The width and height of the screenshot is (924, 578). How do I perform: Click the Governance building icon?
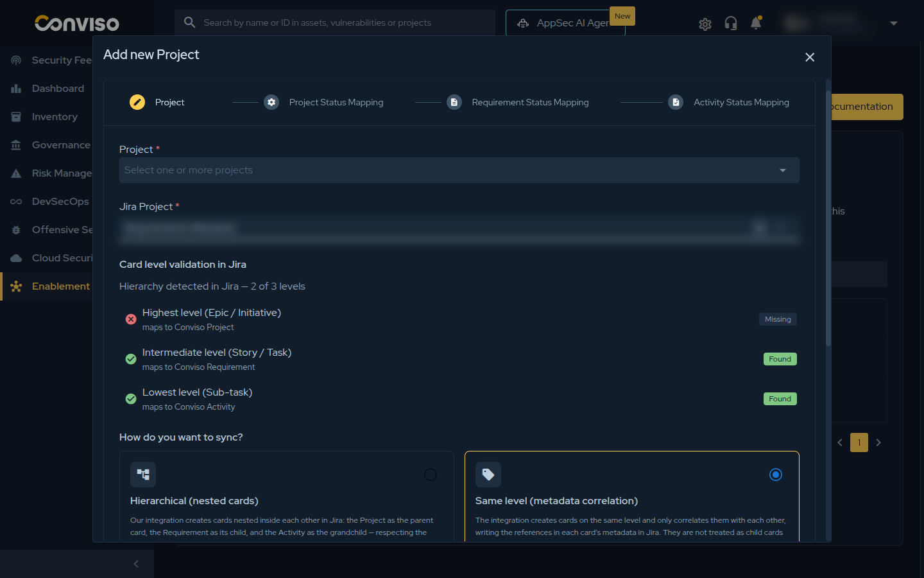[x=16, y=145]
